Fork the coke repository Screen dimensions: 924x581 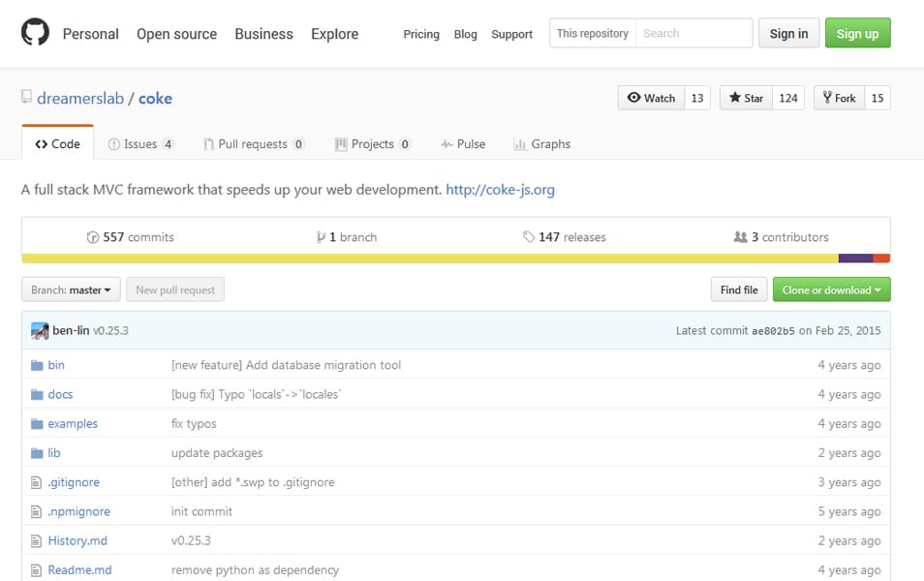click(839, 98)
